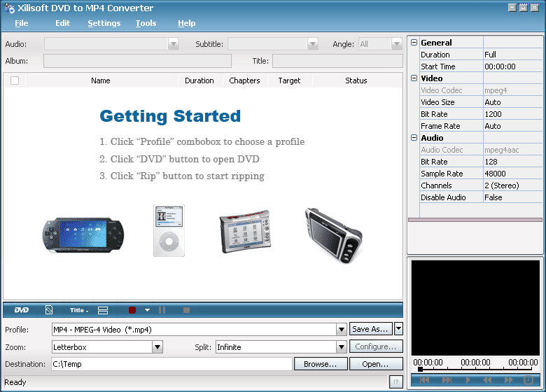The height and width of the screenshot is (392, 546).
Task: Open the Zoom Letterbox dropdown
Action: point(157,347)
